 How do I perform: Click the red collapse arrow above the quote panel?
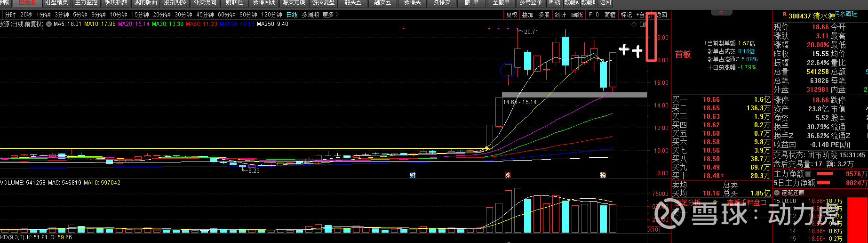click(x=722, y=12)
